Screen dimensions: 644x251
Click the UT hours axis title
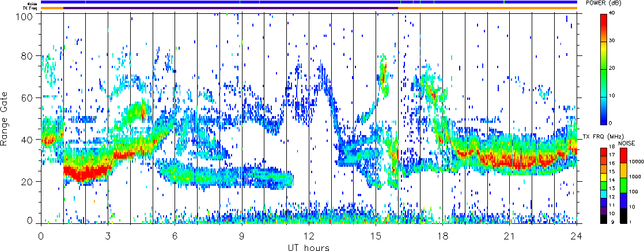(309, 248)
